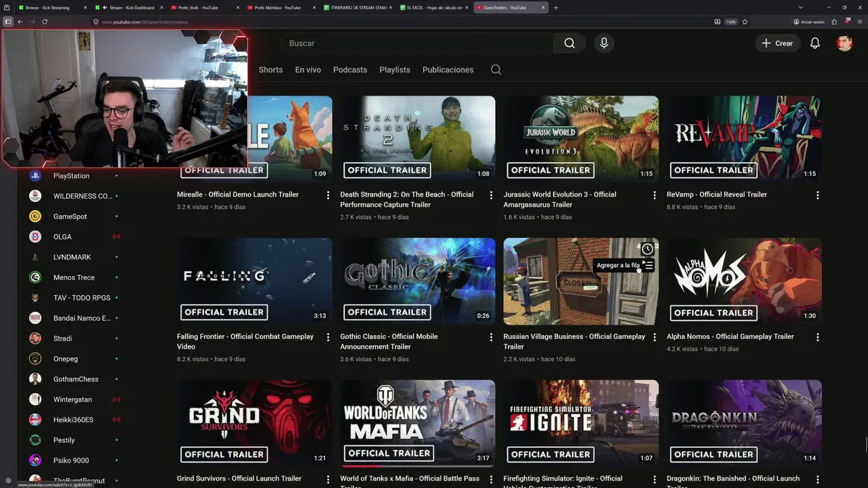Viewport: 868px width, 488px height.
Task: Click Iniciar sesión in the browser toolbar
Action: pyautogui.click(x=809, y=22)
